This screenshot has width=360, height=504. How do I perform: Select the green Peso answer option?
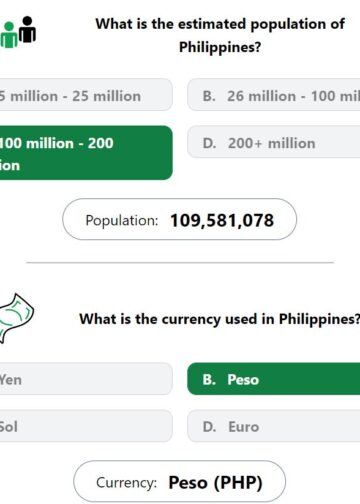coord(274,379)
